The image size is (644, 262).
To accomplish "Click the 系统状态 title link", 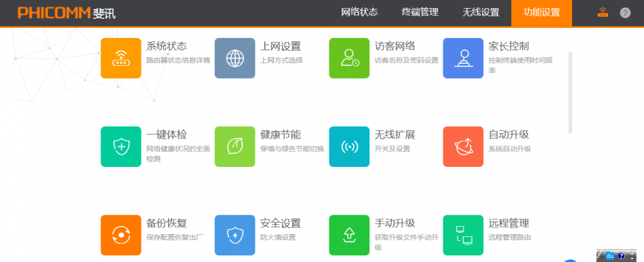I will pos(166,46).
